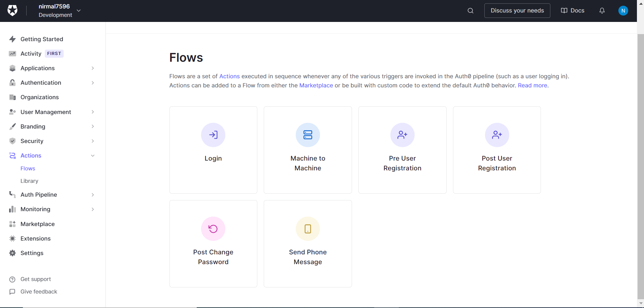The image size is (644, 308).
Task: Follow the Marketplace link in description
Action: (x=316, y=85)
